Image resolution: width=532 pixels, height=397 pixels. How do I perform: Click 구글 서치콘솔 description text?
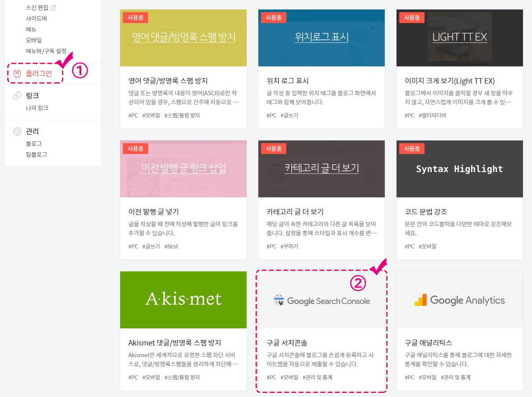point(320,360)
